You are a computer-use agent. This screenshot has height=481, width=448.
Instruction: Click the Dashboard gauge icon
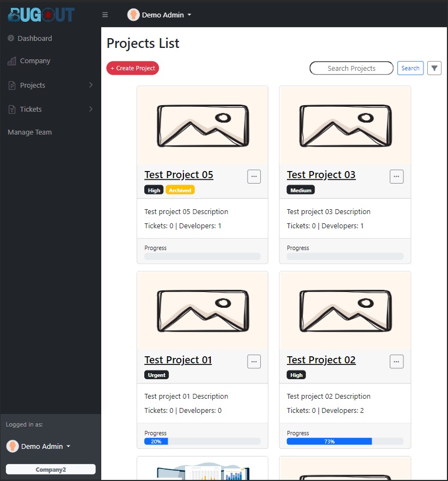(11, 38)
